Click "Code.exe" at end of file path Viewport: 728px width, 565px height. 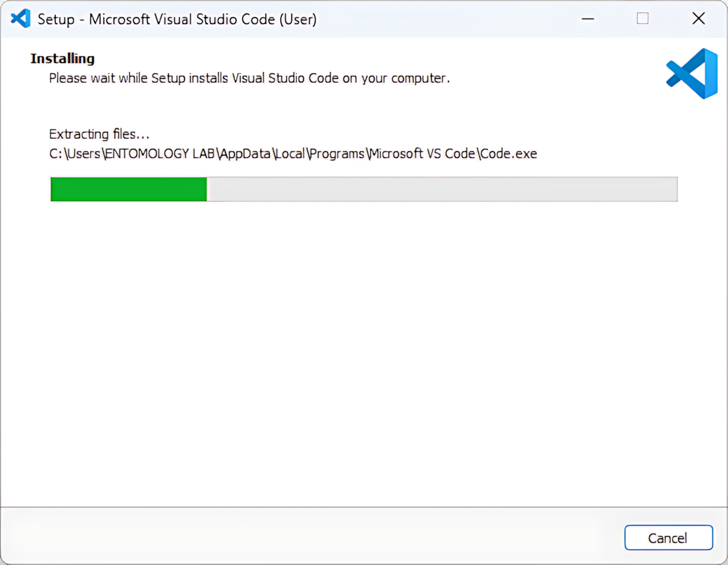pos(508,154)
